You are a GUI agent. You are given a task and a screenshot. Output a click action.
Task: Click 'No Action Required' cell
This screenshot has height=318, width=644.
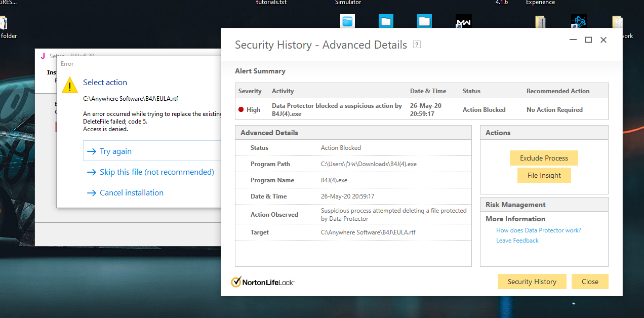(554, 109)
